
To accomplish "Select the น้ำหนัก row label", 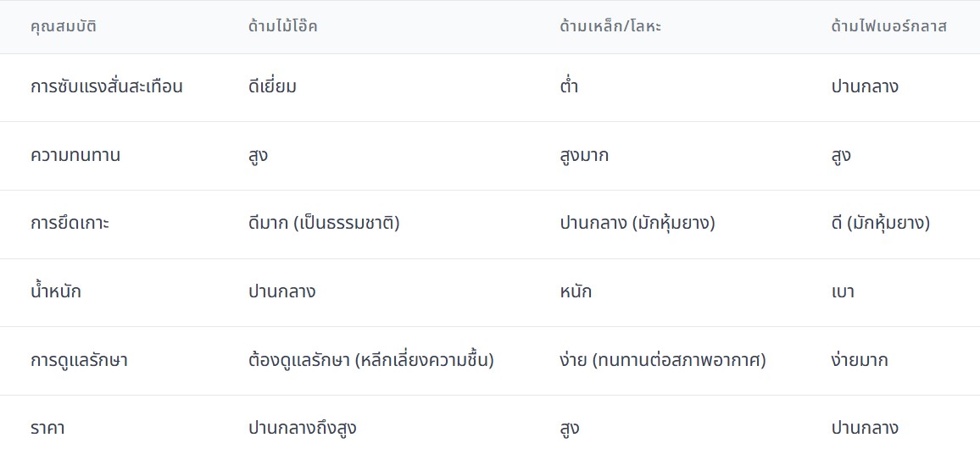I will point(56,292).
